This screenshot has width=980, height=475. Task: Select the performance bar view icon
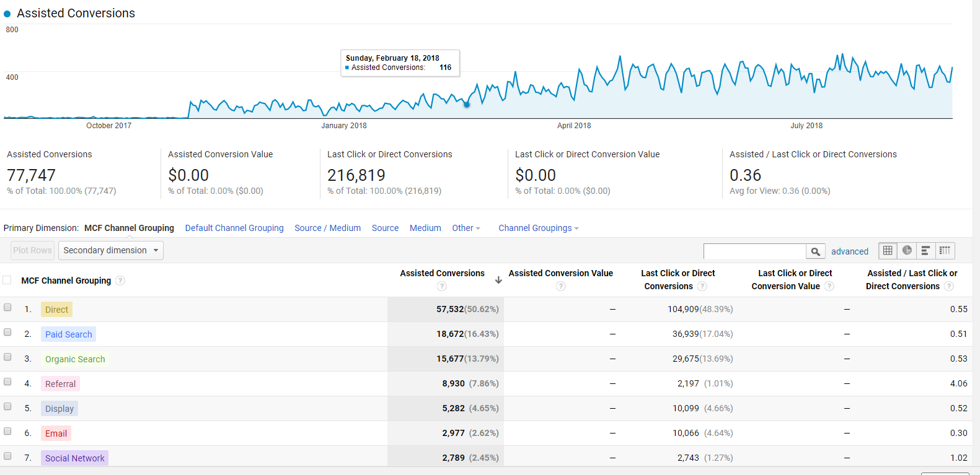point(925,251)
